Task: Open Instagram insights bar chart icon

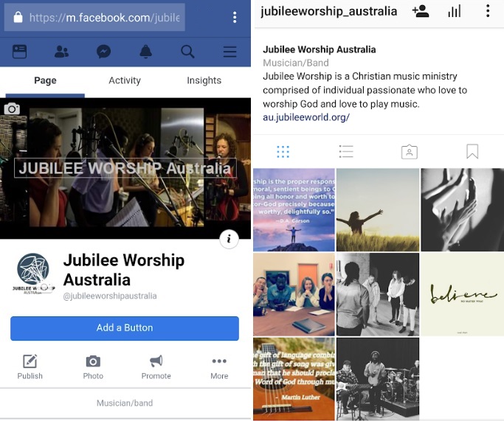Action: tap(454, 11)
